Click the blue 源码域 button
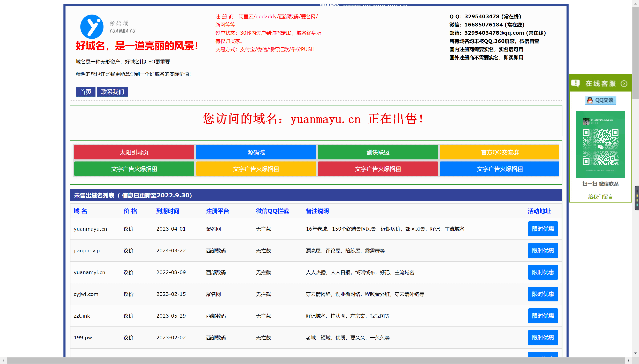Image resolution: width=639 pixels, height=364 pixels. 256,152
